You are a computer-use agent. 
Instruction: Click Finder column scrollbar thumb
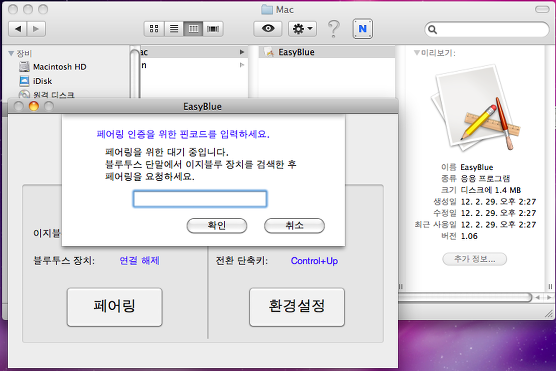coord(135,73)
